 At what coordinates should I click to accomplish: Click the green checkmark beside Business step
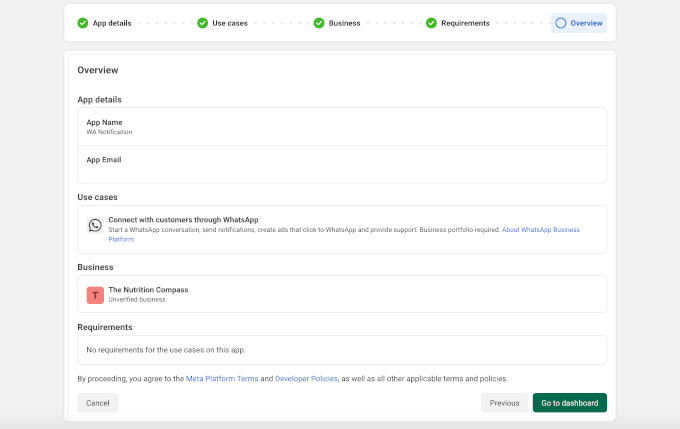click(319, 23)
